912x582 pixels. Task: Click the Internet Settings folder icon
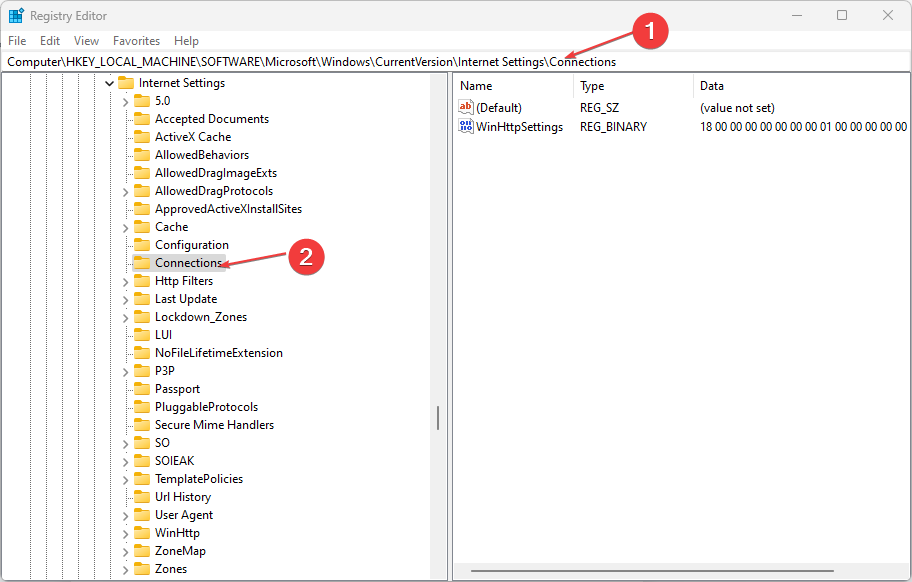[x=126, y=83]
